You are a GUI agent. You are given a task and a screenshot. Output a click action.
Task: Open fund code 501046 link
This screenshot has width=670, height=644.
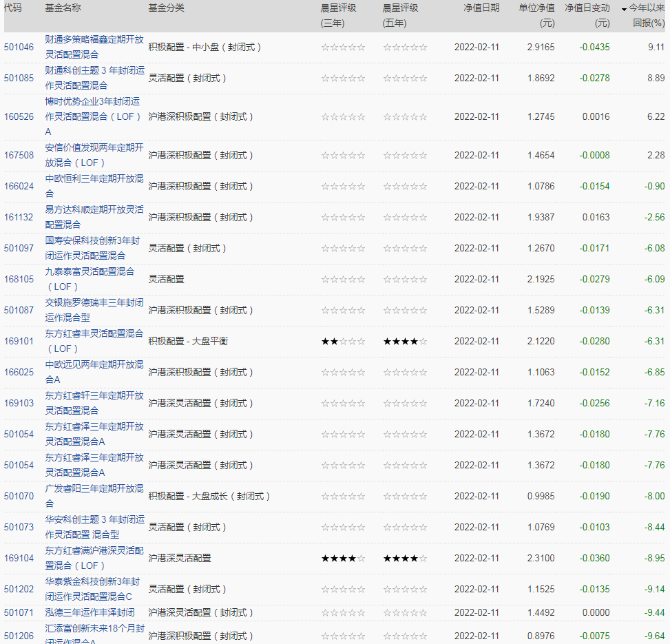[x=19, y=47]
